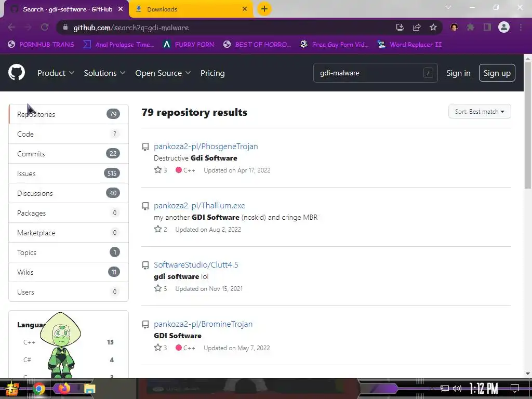Click the GitHub Octocat logo
532x399 pixels.
(x=17, y=72)
